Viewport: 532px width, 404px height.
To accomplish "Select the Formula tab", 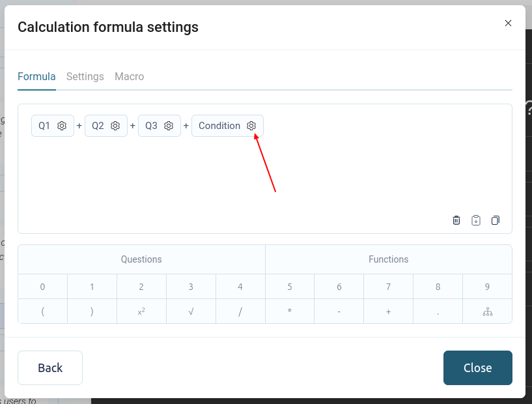I will (x=36, y=76).
